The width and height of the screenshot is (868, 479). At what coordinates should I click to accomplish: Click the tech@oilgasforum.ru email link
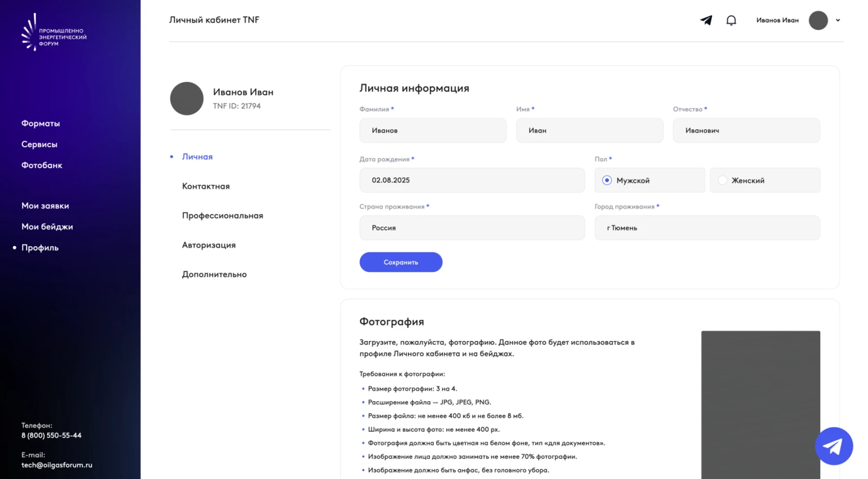point(57,465)
